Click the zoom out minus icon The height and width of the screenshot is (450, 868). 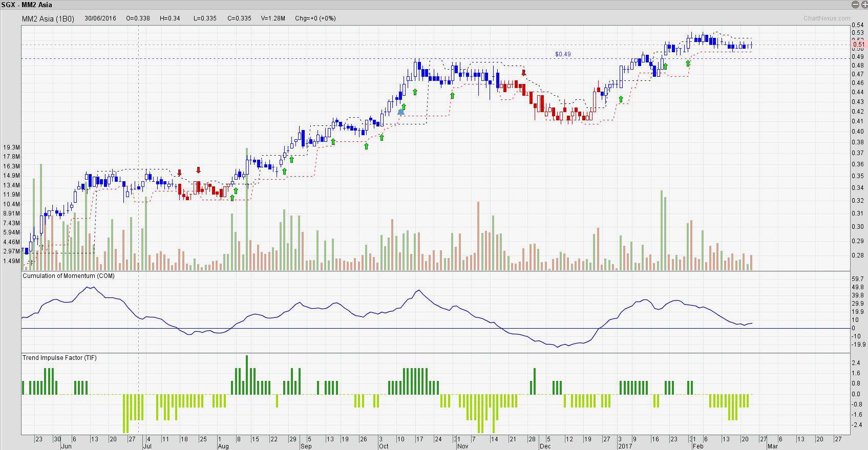click(x=855, y=5)
